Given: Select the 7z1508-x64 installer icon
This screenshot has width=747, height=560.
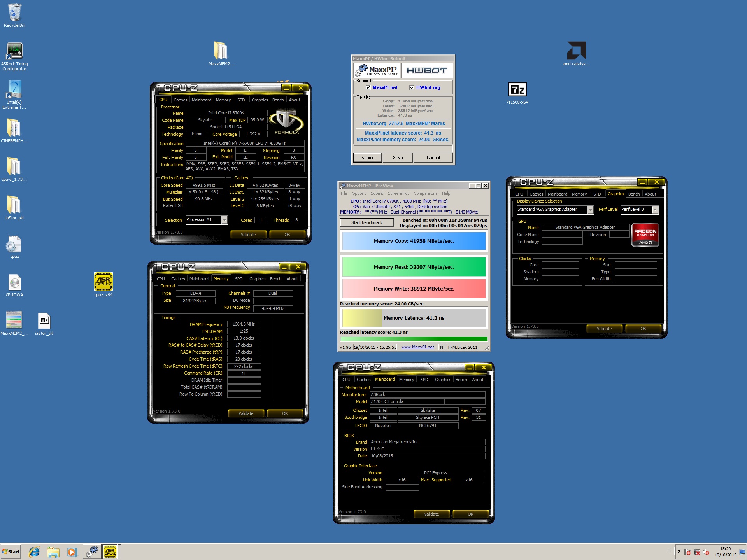Looking at the screenshot, I should tap(517, 93).
